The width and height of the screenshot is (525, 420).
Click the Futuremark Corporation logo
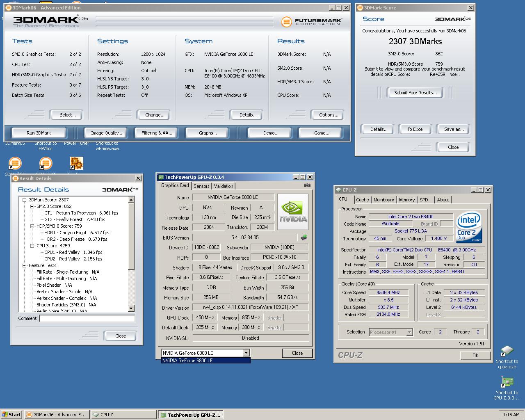tap(312, 22)
